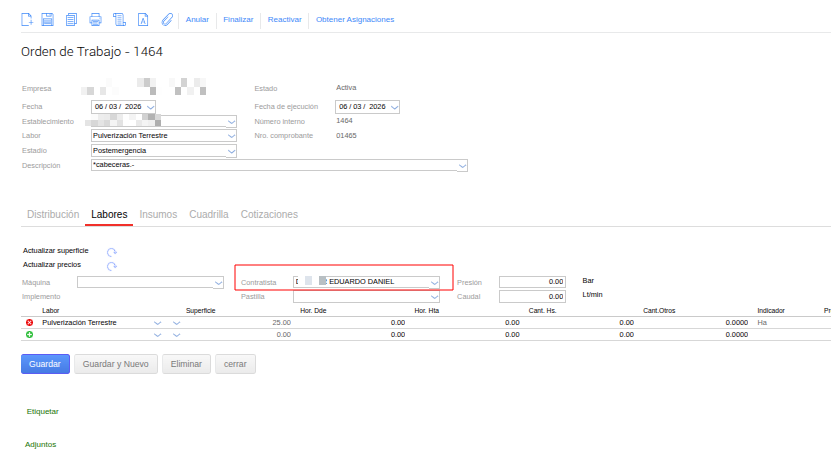Click the Actualizar precios refresh icon

[x=112, y=266]
